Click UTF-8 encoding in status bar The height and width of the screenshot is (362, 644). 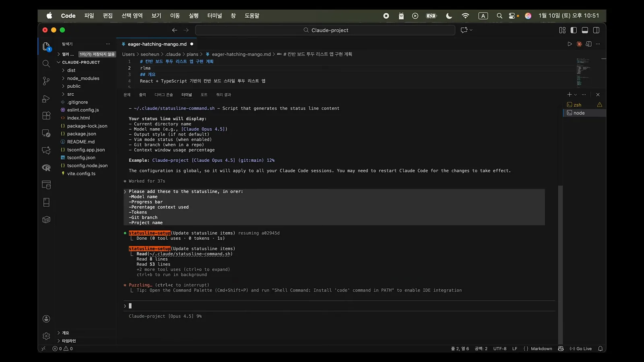coord(500,349)
